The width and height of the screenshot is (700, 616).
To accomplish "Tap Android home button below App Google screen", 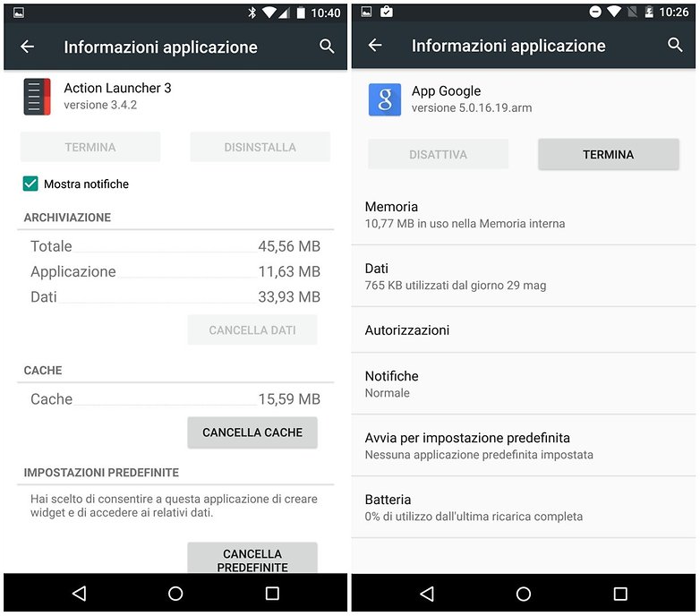I will 524,594.
